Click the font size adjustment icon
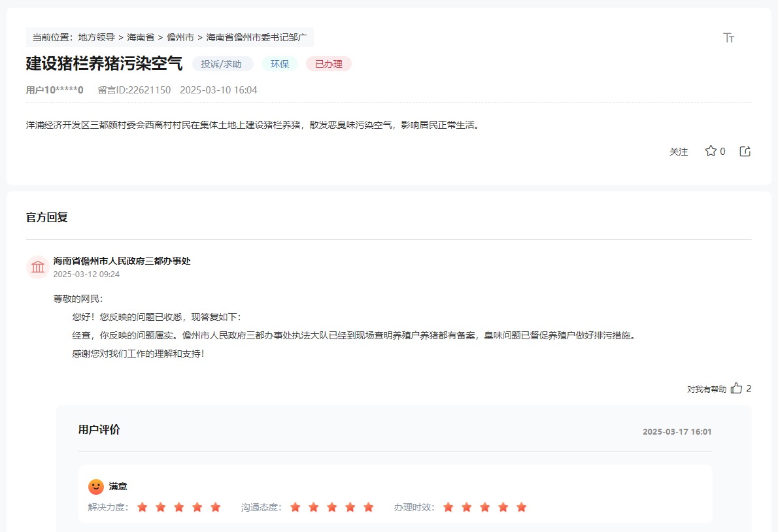Viewport: 778px width, 532px height. [x=728, y=38]
